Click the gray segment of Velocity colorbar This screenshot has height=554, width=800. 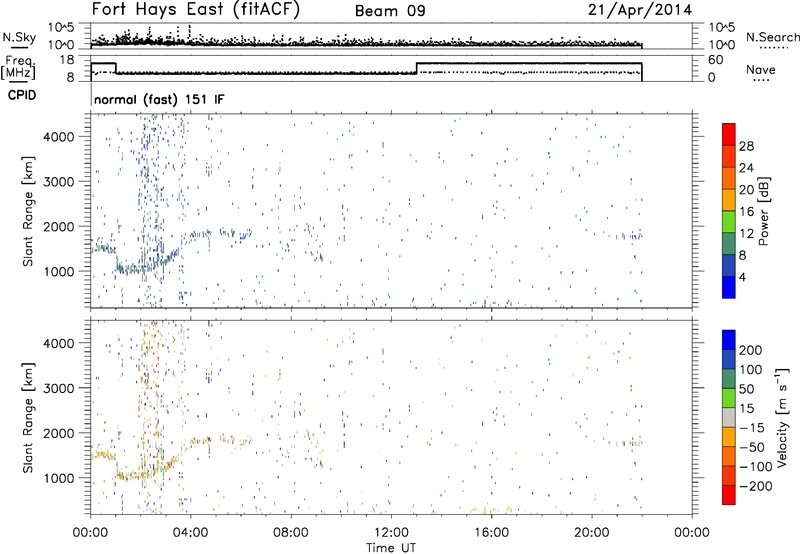tap(729, 418)
